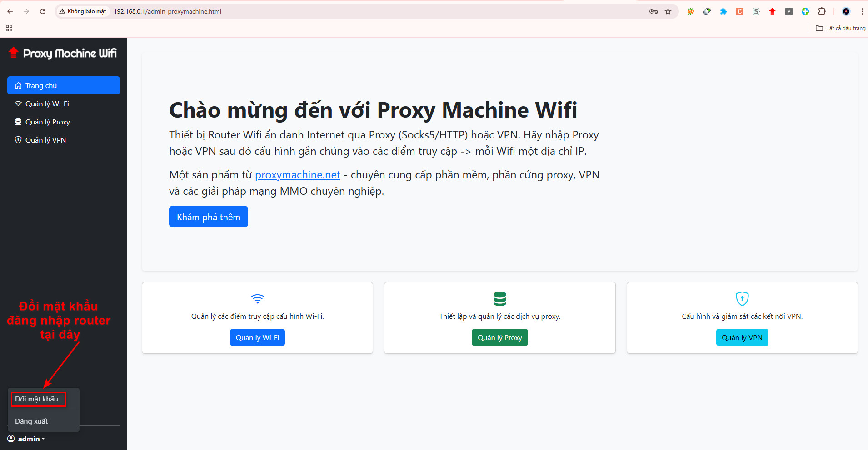Open the blue puzzle-piece extension icon

tap(723, 11)
